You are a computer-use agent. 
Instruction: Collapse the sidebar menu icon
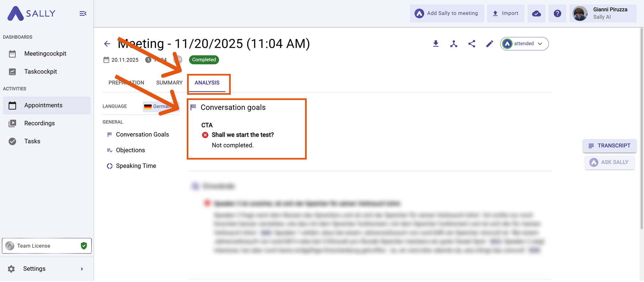(83, 13)
